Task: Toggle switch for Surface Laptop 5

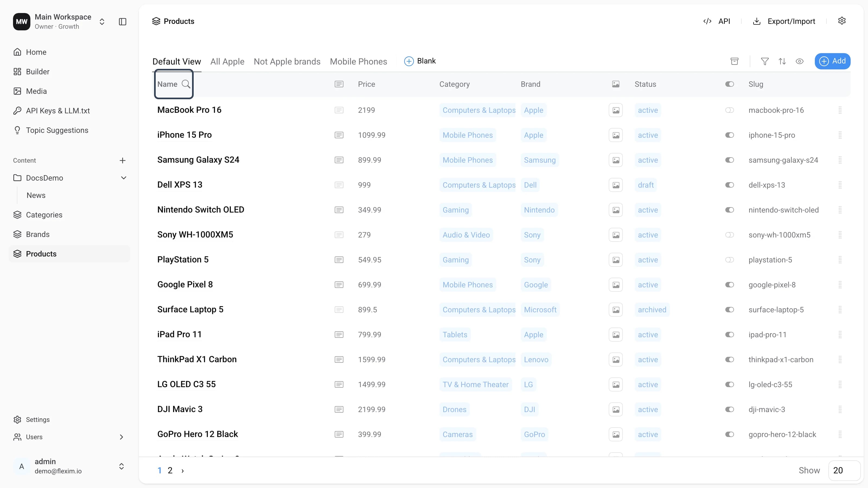Action: tap(729, 310)
